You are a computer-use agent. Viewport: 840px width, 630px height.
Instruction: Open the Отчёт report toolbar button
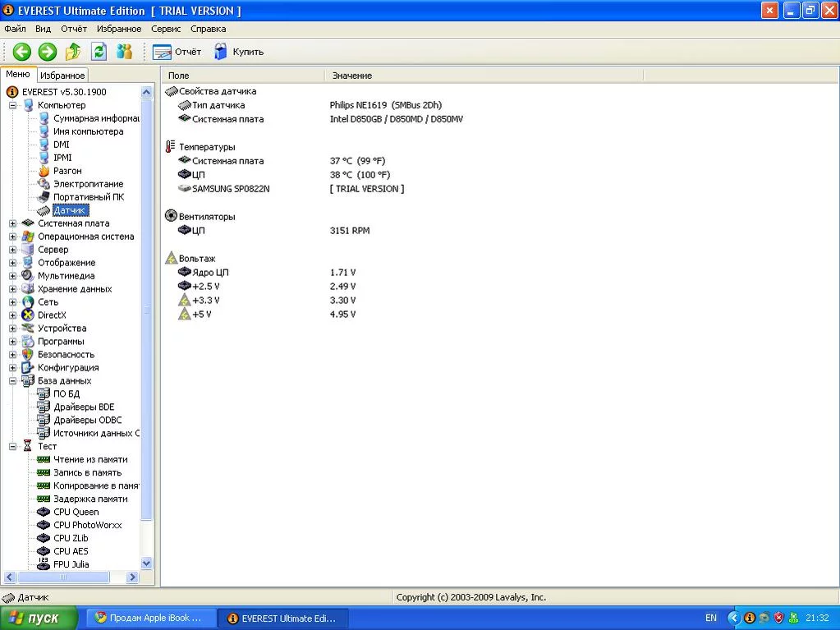[177, 52]
